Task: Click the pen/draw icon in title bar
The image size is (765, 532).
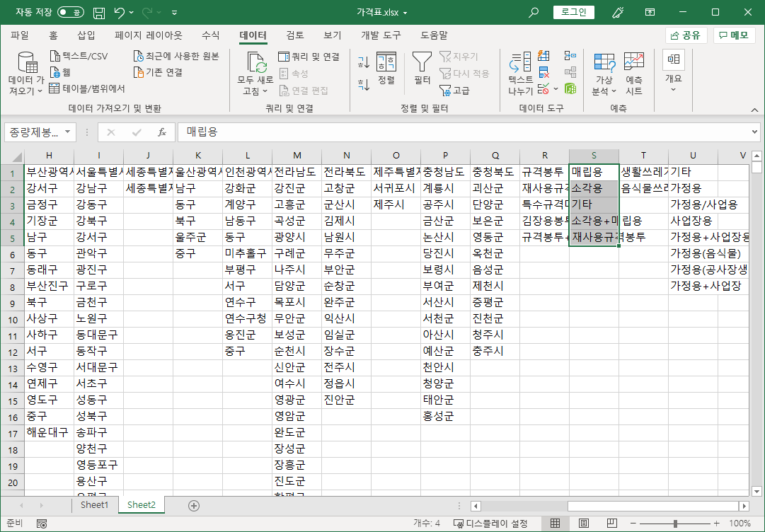Action: point(618,13)
